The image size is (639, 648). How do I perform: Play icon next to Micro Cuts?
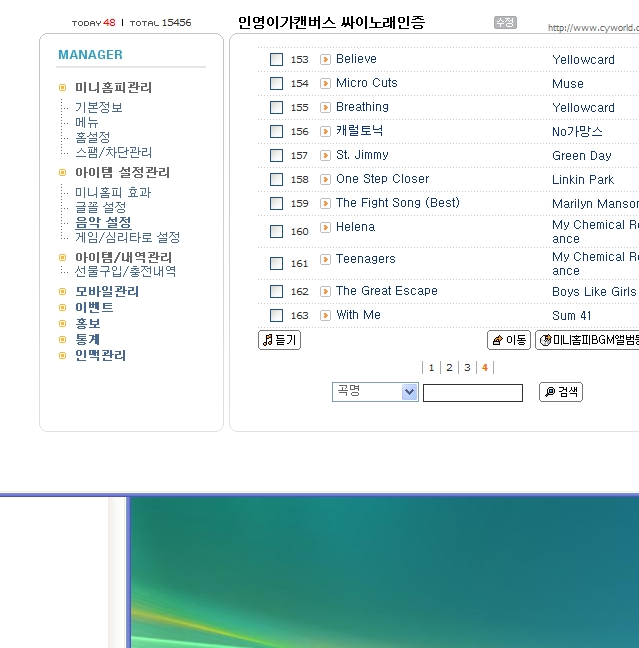click(325, 83)
